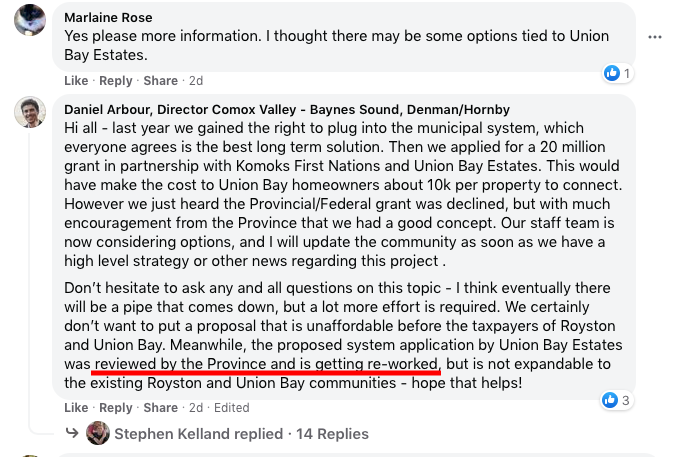View like reaction on Marlaine's comment
The height and width of the screenshot is (457, 675).
611,73
